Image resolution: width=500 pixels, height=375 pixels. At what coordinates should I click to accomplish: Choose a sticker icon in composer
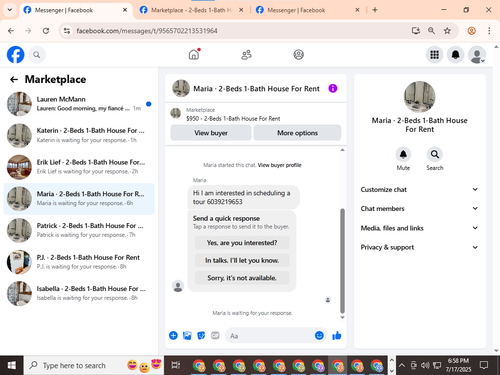click(x=201, y=335)
